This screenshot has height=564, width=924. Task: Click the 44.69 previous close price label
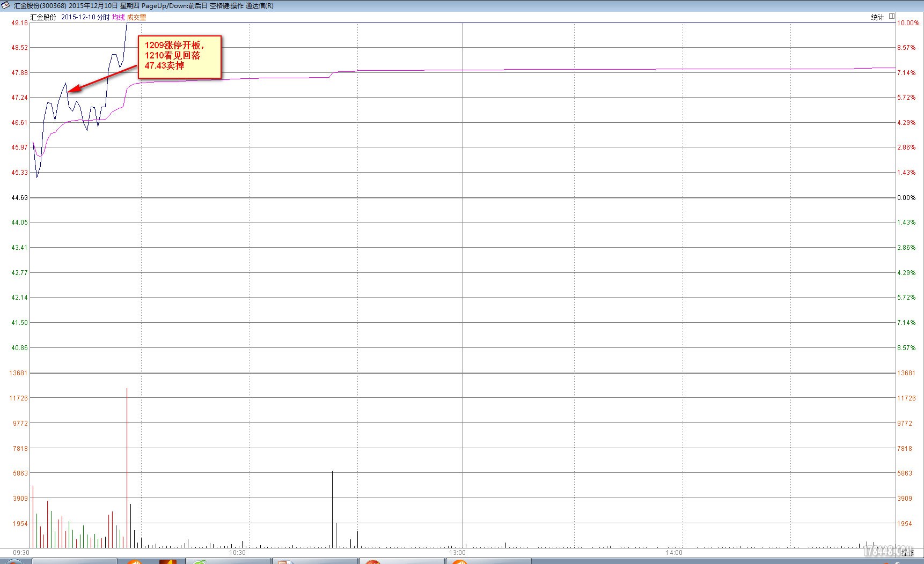(x=19, y=198)
